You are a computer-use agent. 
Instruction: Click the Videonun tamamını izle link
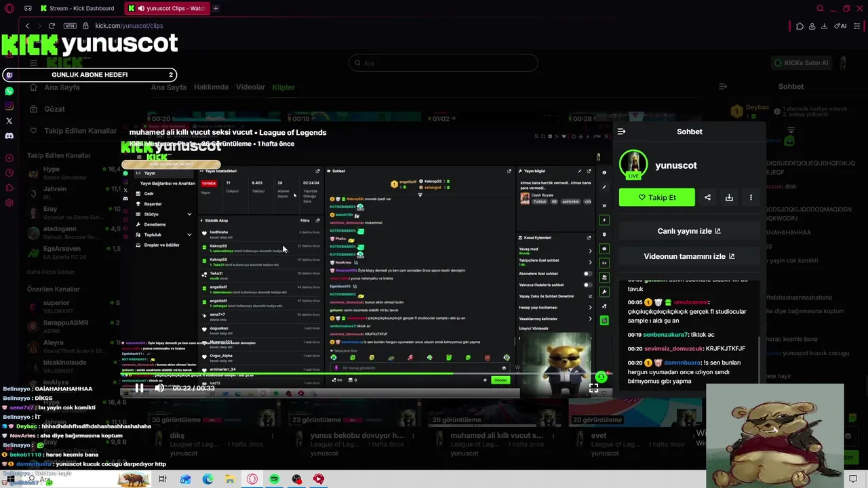(689, 256)
